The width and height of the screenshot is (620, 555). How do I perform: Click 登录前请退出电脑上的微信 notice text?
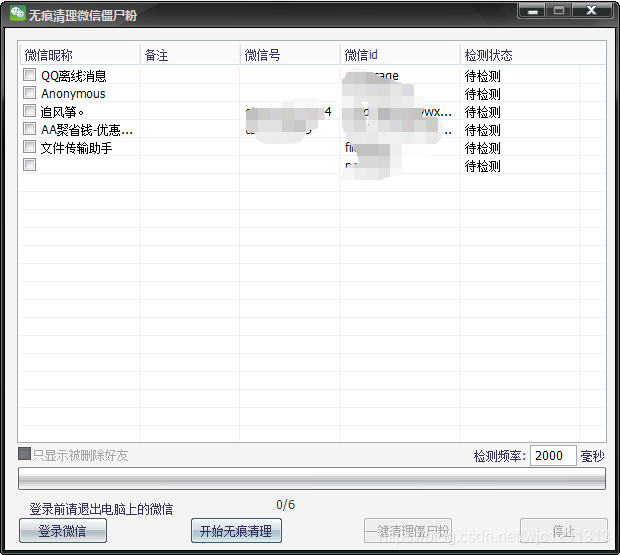pyautogui.click(x=101, y=509)
